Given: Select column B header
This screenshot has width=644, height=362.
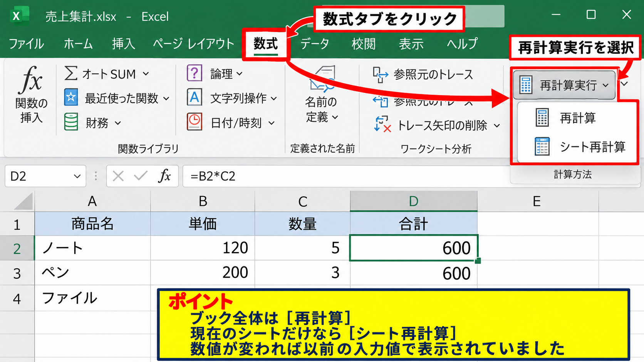Looking at the screenshot, I should 203,201.
